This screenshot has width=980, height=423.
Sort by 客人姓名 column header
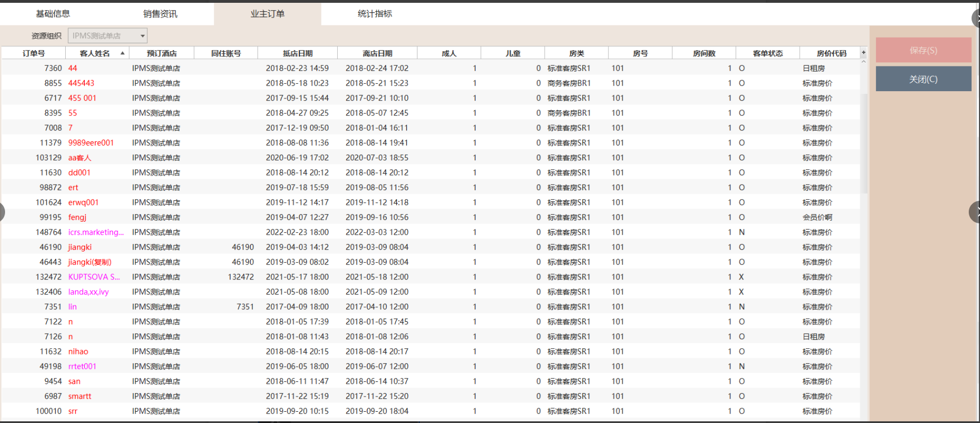(x=97, y=53)
